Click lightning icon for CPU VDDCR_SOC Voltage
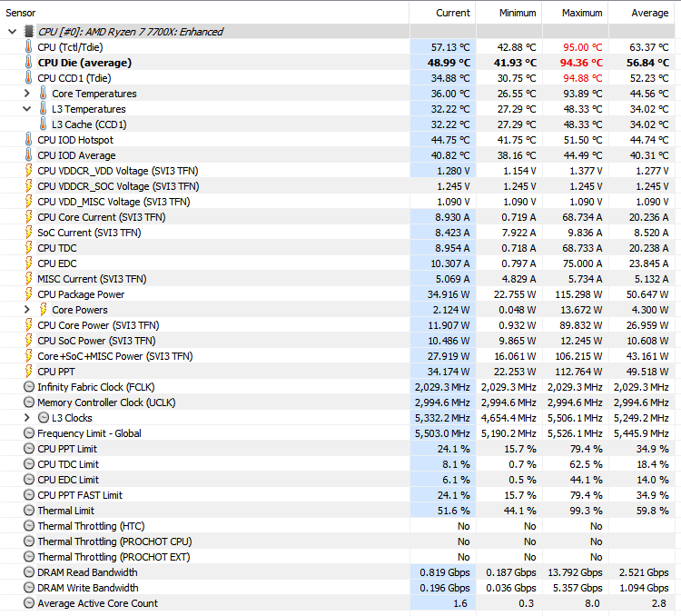Viewport: 681px width, 616px height. 29,186
